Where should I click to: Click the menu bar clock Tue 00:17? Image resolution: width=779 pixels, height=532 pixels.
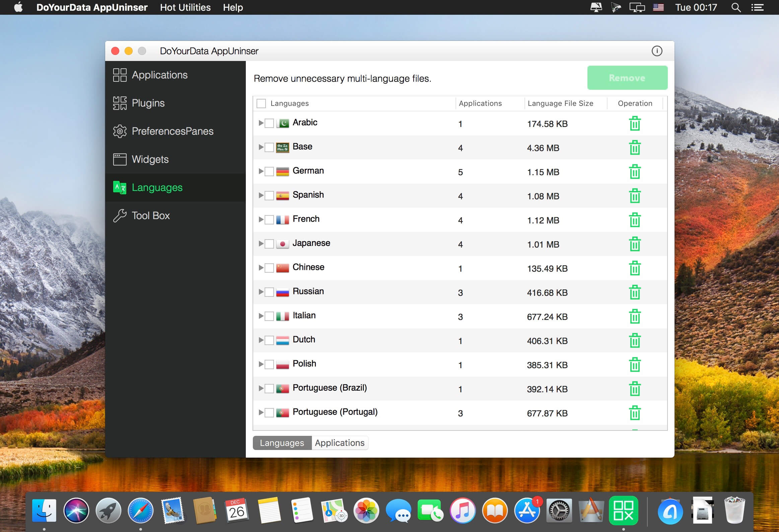(696, 7)
